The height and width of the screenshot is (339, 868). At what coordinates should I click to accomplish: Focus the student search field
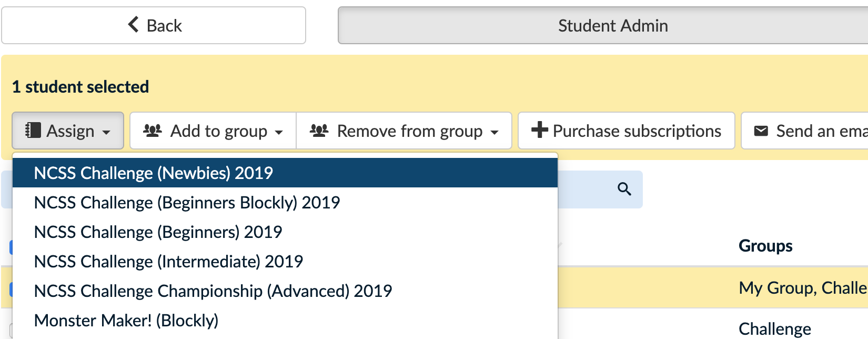coord(584,189)
